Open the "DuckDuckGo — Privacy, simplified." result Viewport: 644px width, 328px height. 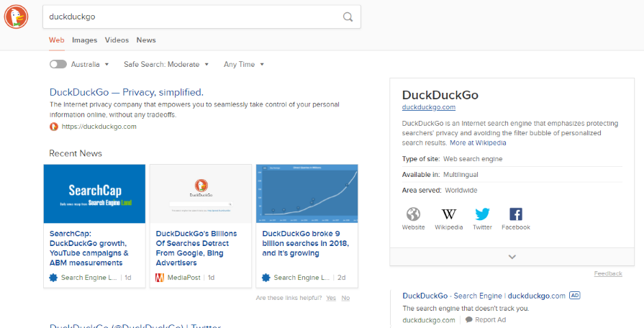point(127,92)
